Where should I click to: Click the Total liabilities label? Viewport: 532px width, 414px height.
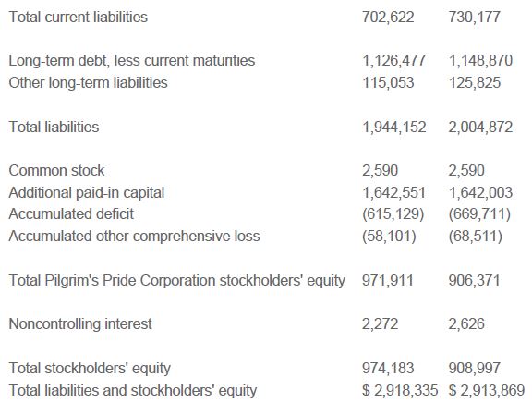[x=54, y=127]
